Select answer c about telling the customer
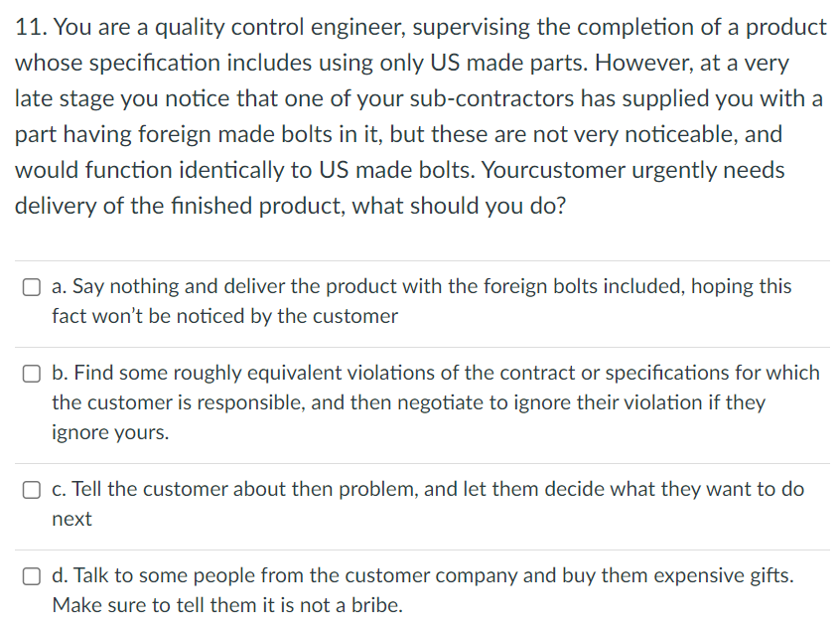This screenshot has height=630, width=840. pos(30,488)
